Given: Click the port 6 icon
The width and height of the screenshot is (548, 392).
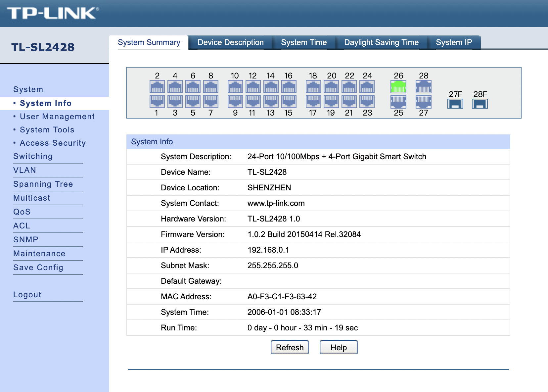Looking at the screenshot, I should click(x=193, y=87).
